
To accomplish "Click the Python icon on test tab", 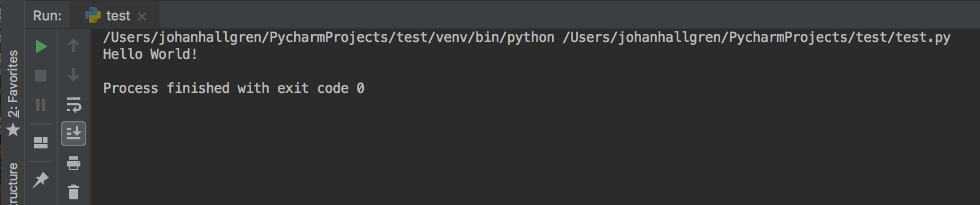I will (93, 15).
